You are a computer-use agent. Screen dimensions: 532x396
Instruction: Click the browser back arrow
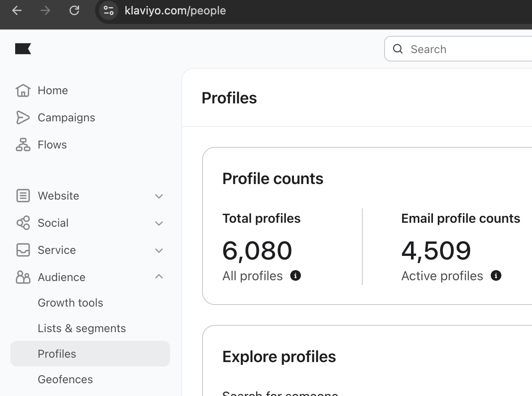pos(17,10)
